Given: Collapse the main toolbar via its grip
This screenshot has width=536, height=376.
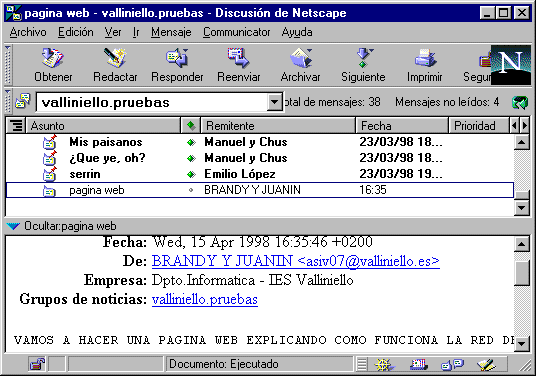Looking at the screenshot, I should [x=8, y=65].
